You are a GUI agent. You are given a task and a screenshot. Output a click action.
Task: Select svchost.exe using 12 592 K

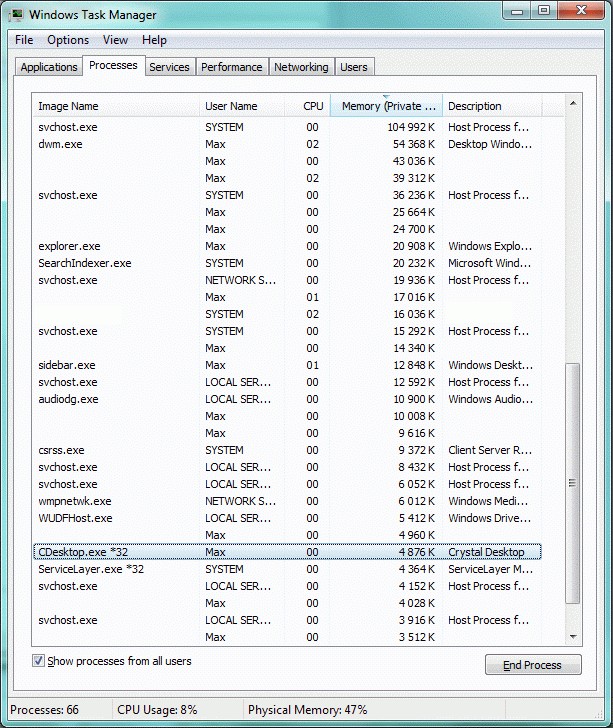pos(287,382)
